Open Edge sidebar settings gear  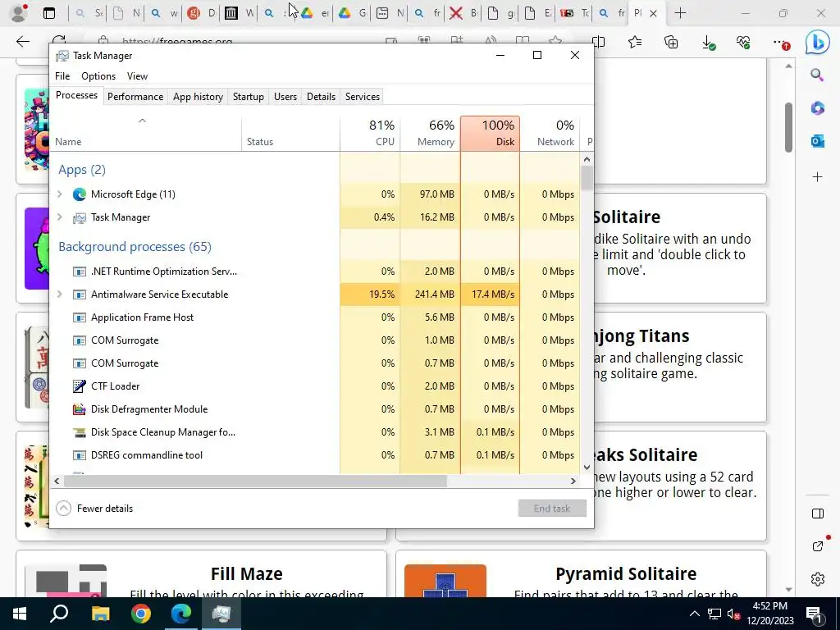click(818, 579)
